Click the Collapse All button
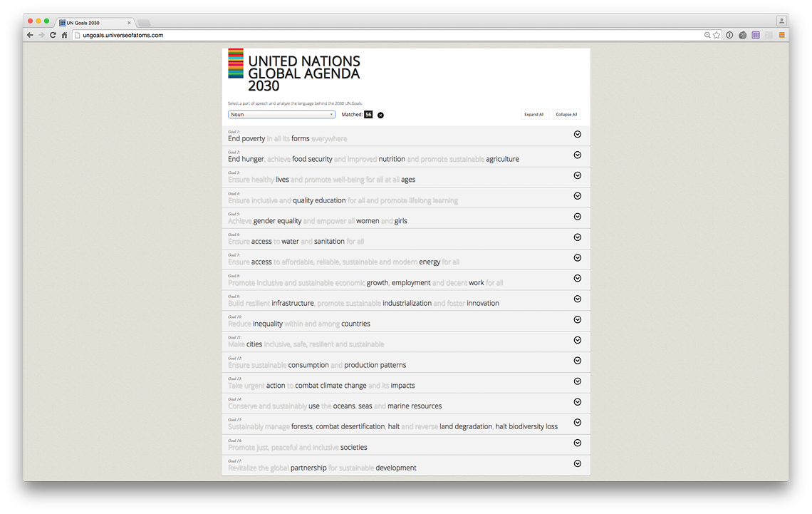The width and height of the screenshot is (812, 514). pyautogui.click(x=566, y=115)
